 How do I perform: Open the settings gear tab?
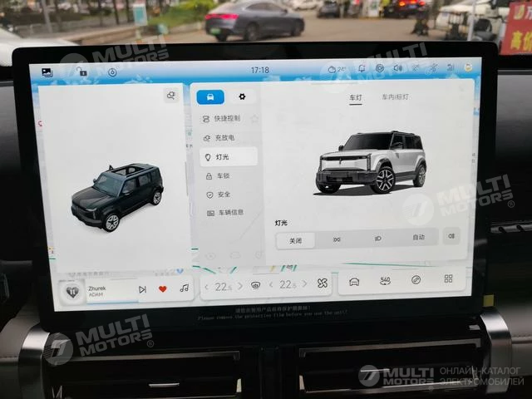(242, 97)
